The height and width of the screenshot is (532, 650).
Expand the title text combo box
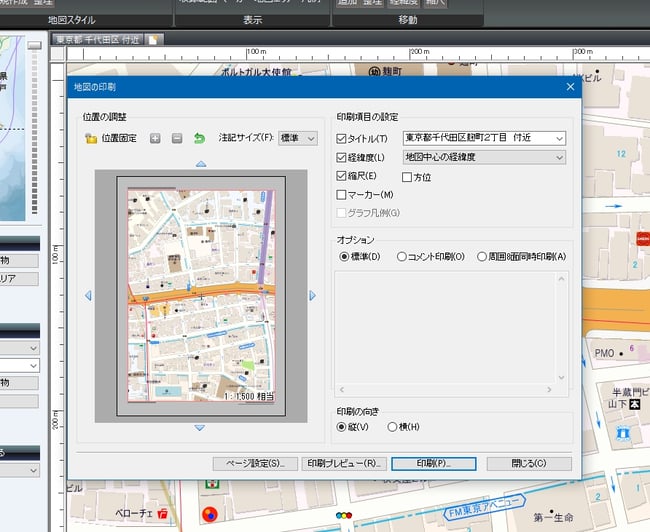pos(558,138)
